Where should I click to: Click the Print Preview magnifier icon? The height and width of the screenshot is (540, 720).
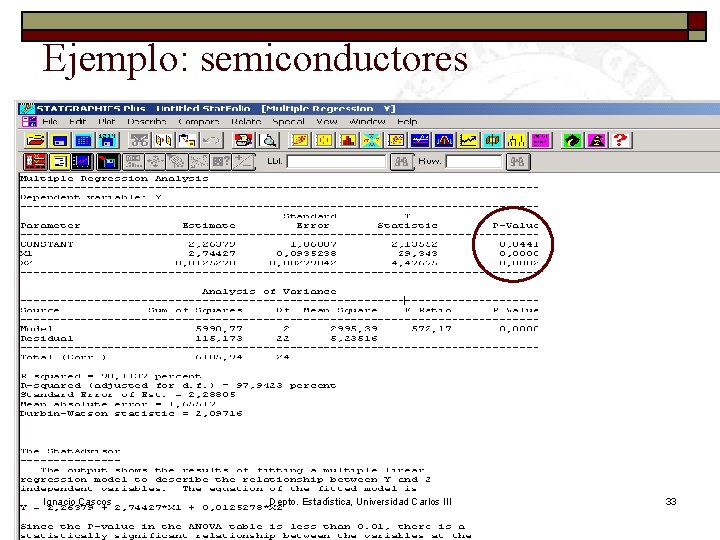269,140
